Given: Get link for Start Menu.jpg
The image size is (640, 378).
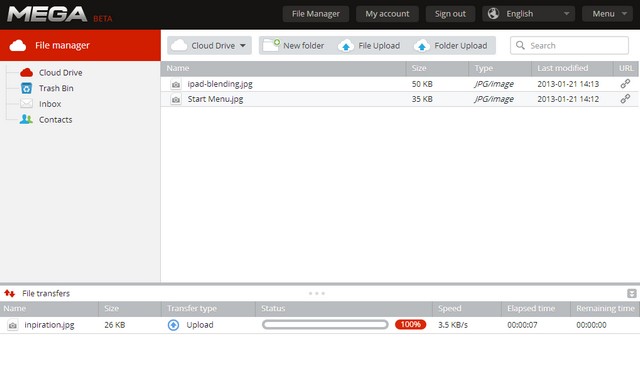Looking at the screenshot, I should (x=625, y=99).
